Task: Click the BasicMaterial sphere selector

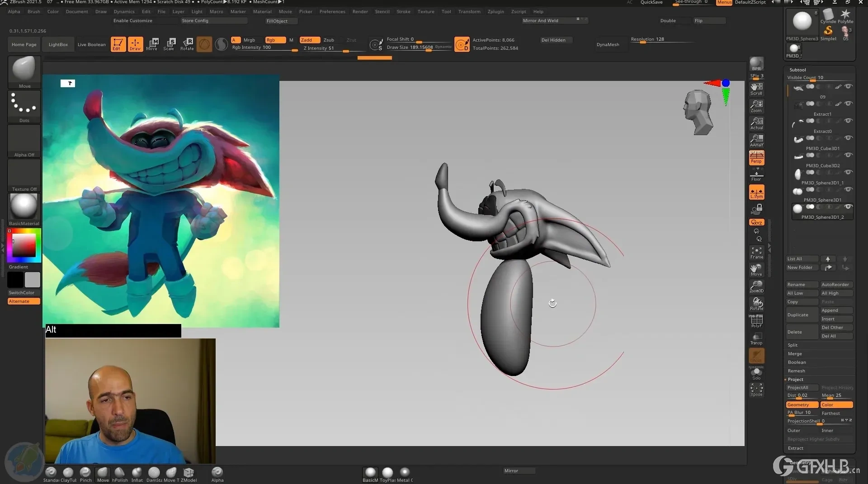Action: point(24,207)
